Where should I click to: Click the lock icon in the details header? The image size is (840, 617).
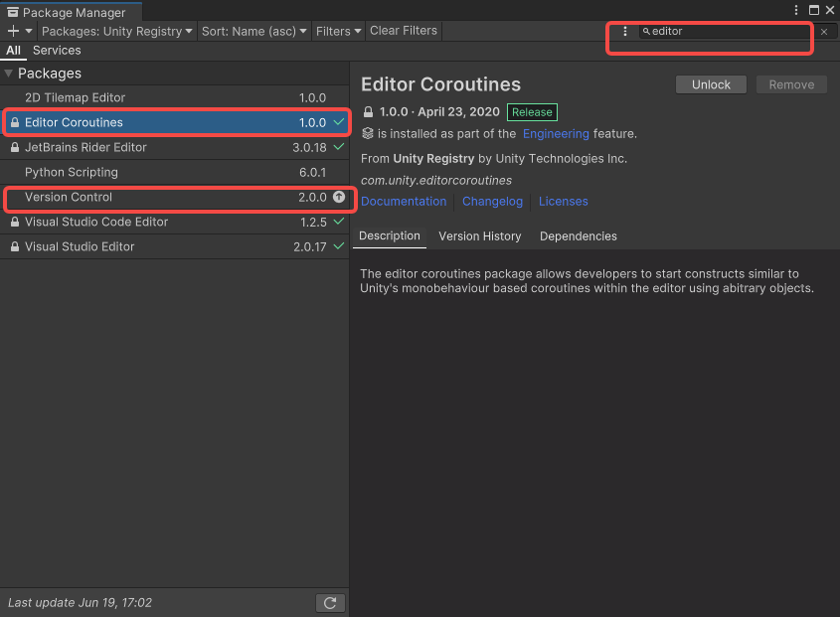(368, 112)
